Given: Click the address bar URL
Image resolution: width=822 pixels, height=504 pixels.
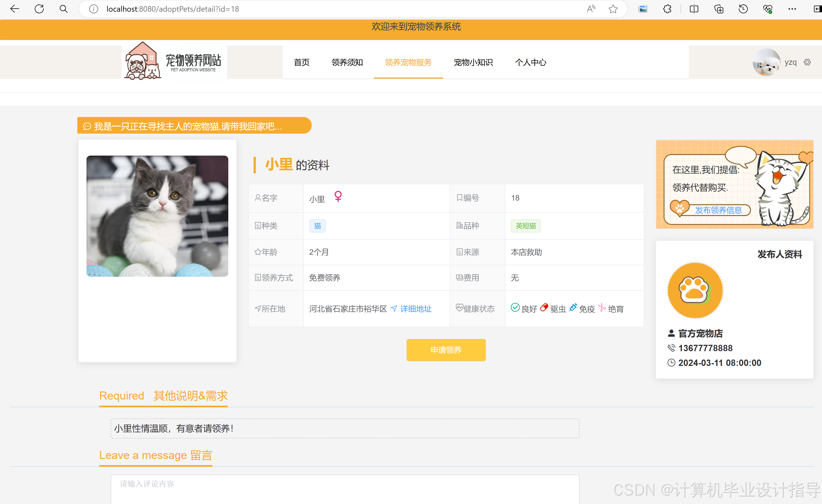Looking at the screenshot, I should coord(172,9).
